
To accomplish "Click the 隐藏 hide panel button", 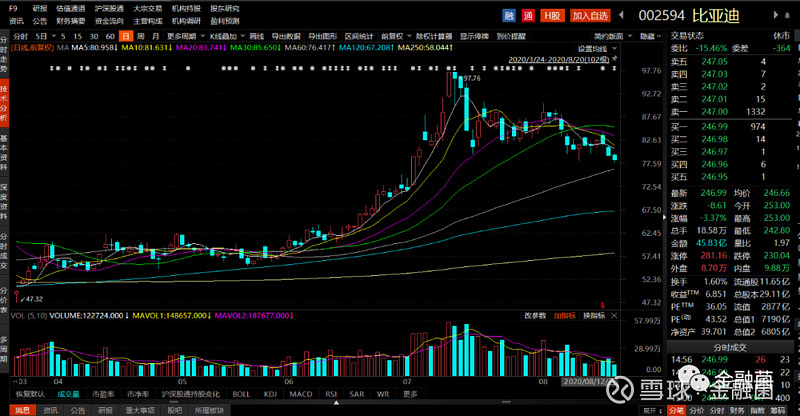I will (x=650, y=36).
